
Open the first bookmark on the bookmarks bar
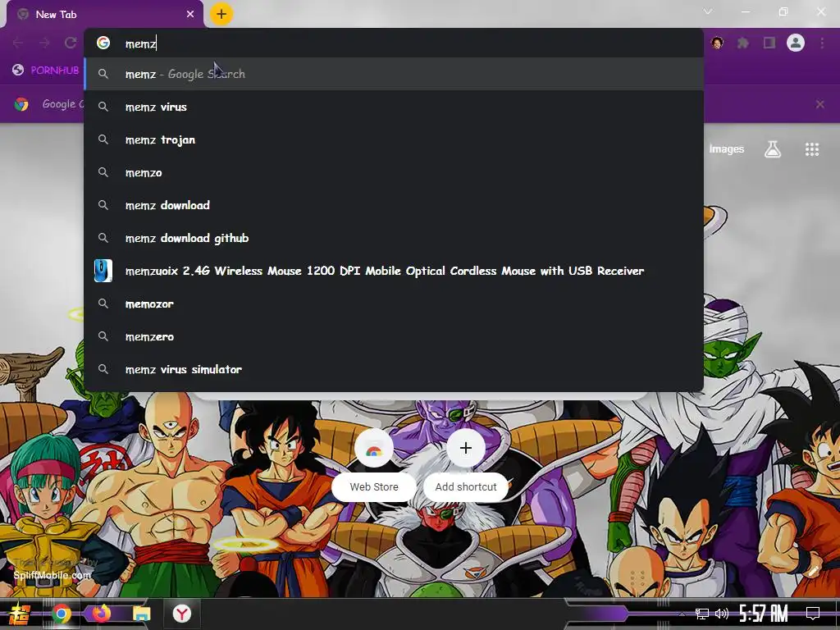pos(46,71)
